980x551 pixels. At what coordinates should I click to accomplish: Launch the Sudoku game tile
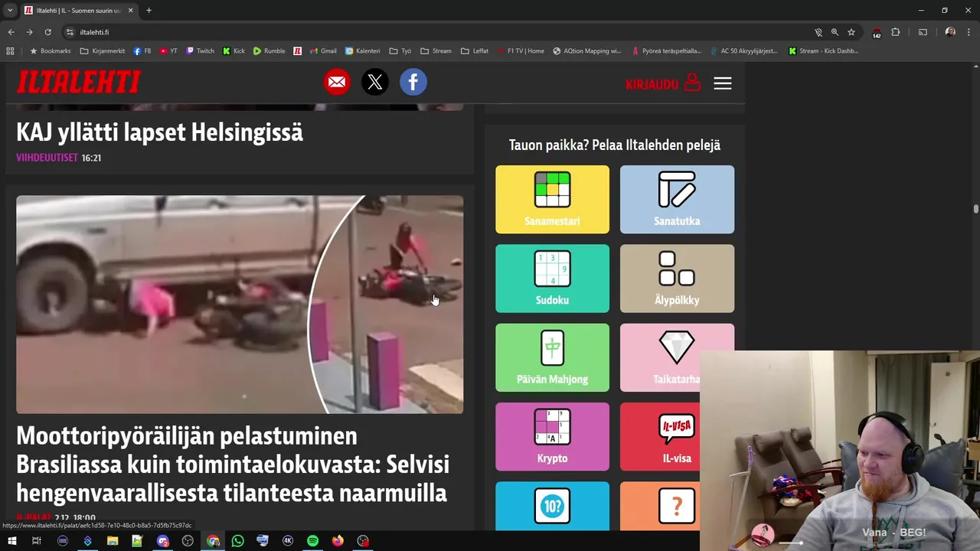pyautogui.click(x=552, y=279)
